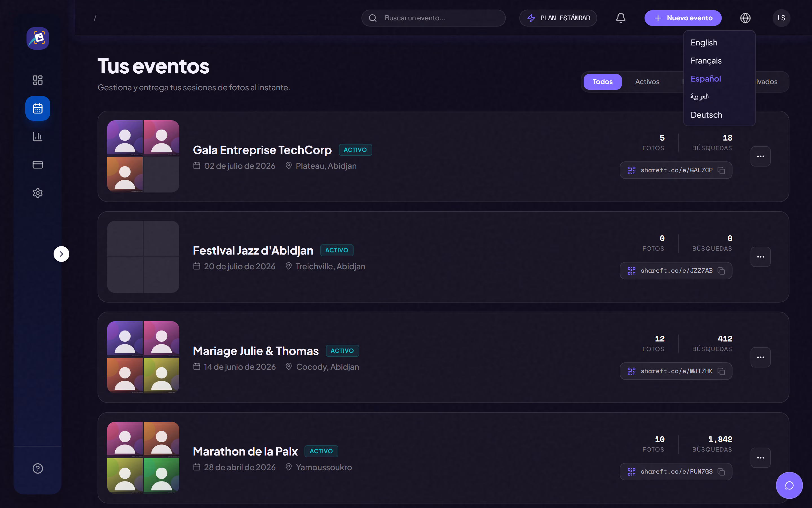Click the shareft.co/e/JZZ7AB link text
The height and width of the screenshot is (508, 812).
[676, 271]
